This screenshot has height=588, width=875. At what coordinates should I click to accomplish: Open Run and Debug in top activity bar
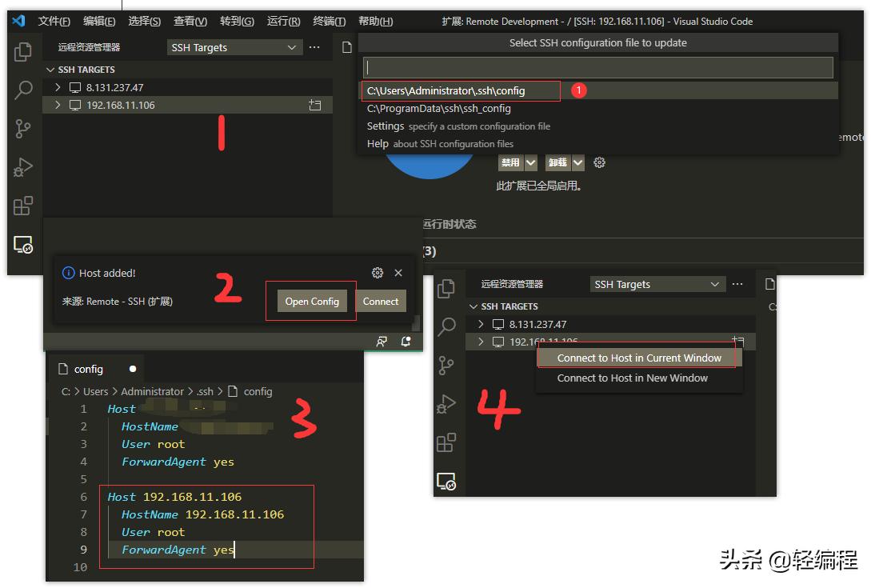(x=23, y=167)
